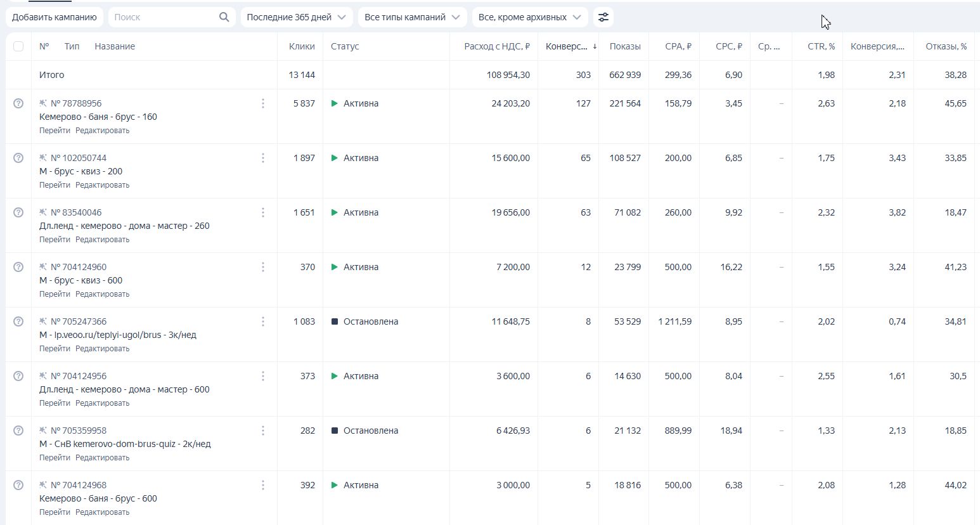
Task: Expand the 'Все, кроме архивных' filter
Action: pyautogui.click(x=529, y=17)
